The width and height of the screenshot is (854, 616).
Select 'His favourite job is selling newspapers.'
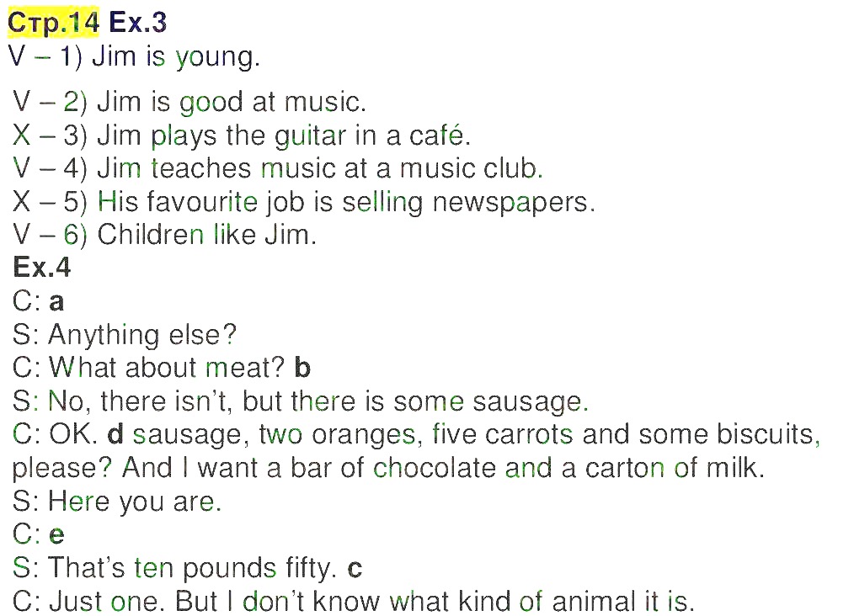[346, 202]
